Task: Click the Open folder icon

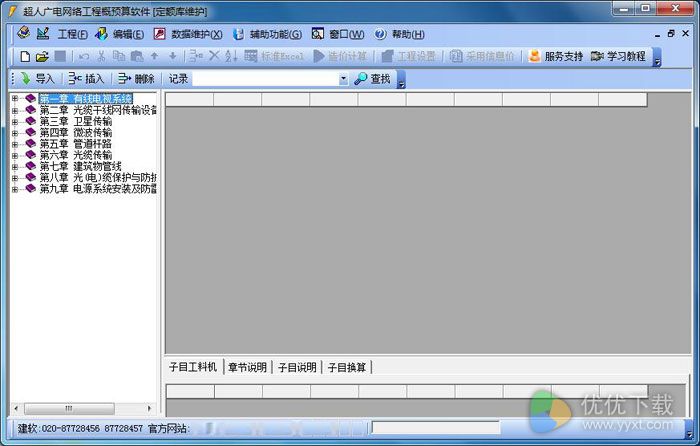Action: tap(42, 56)
